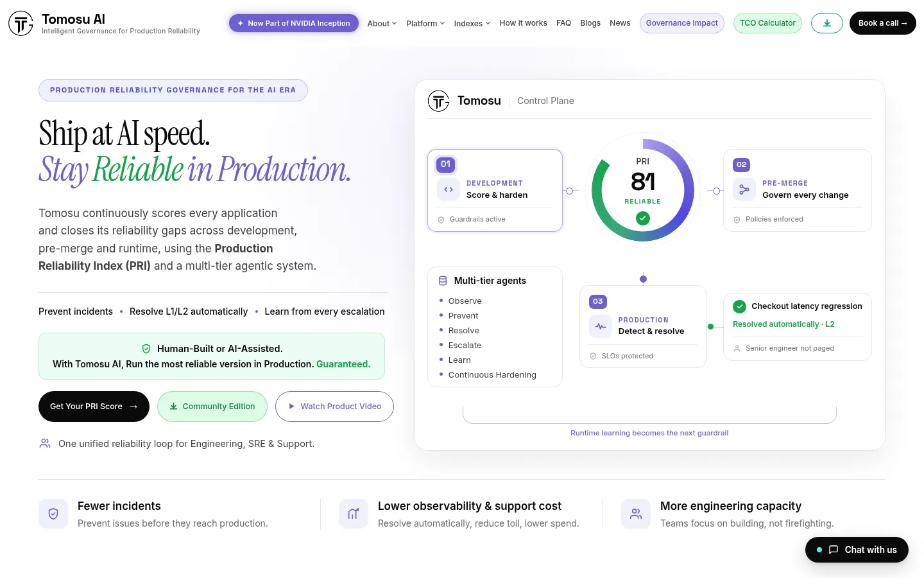Click the 02 step badge
Screen dimensions: 924x578
tap(742, 164)
